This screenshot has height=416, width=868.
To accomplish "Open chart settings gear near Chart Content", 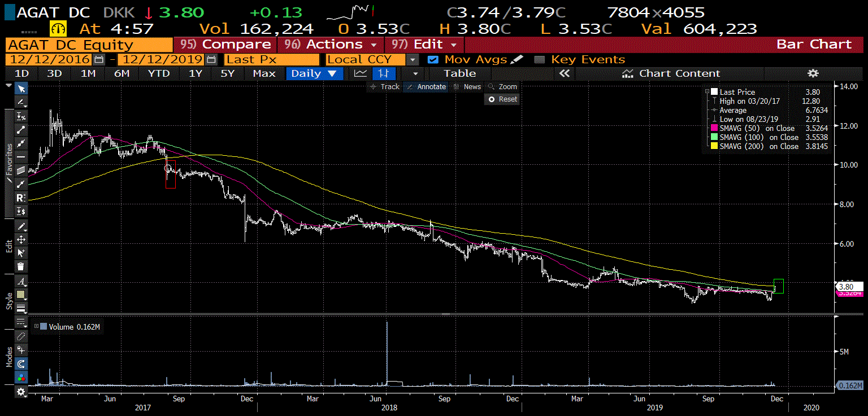I will [x=813, y=73].
